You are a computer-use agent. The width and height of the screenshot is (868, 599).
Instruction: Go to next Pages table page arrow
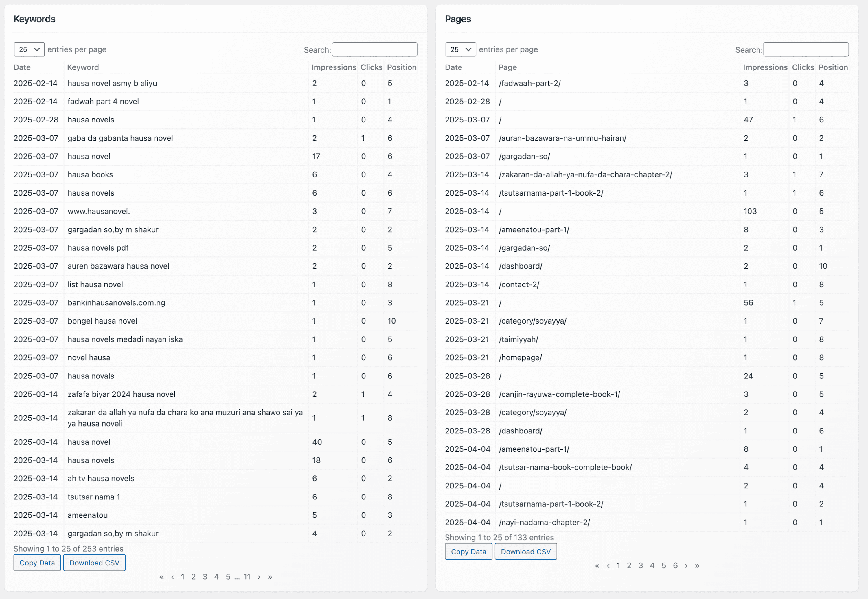tap(686, 566)
